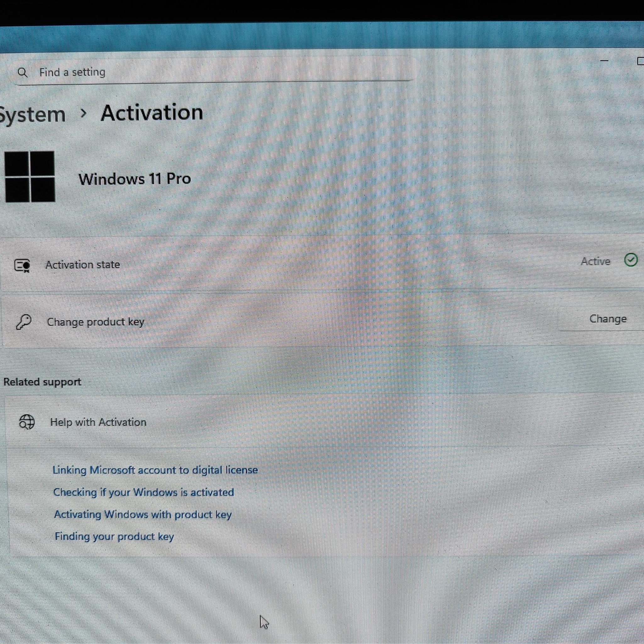Click the Change button
644x644 pixels.
point(608,319)
